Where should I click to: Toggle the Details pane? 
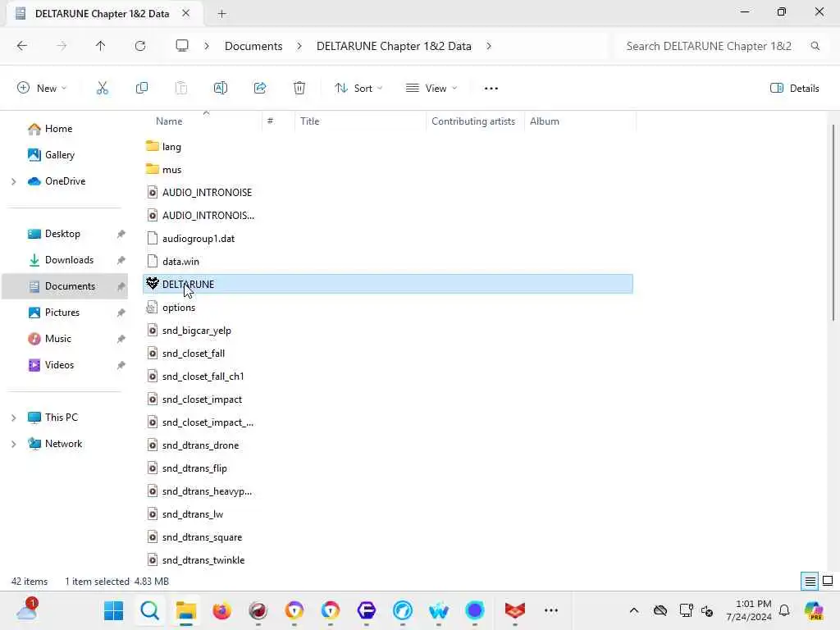794,88
